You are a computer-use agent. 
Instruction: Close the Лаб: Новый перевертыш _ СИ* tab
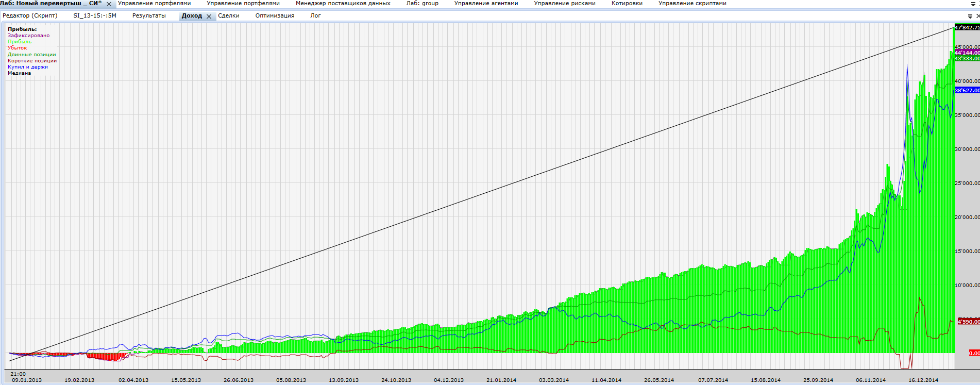click(109, 4)
